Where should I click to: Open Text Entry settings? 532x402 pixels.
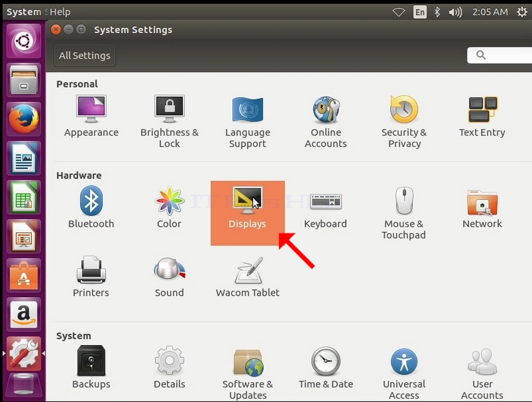click(482, 116)
